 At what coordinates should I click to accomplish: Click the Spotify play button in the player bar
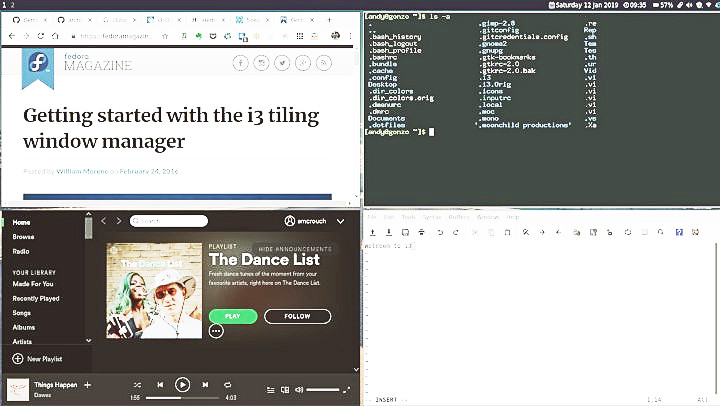point(182,384)
